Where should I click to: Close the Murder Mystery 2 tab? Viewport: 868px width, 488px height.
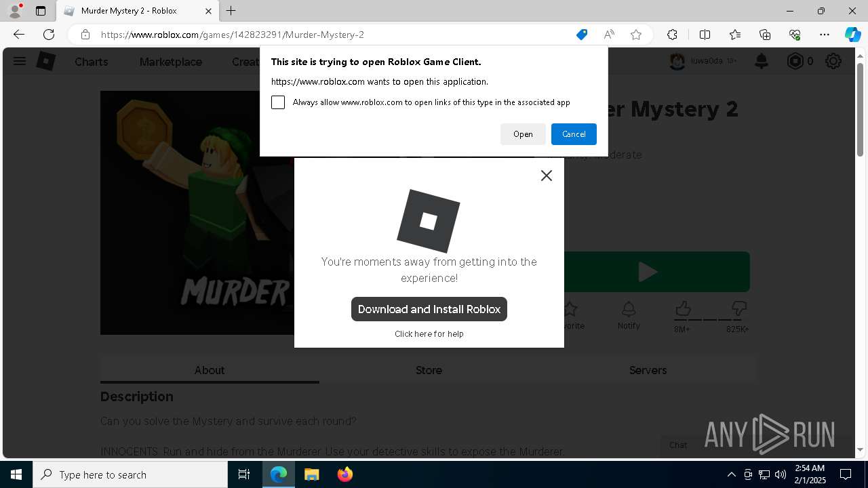point(209,11)
